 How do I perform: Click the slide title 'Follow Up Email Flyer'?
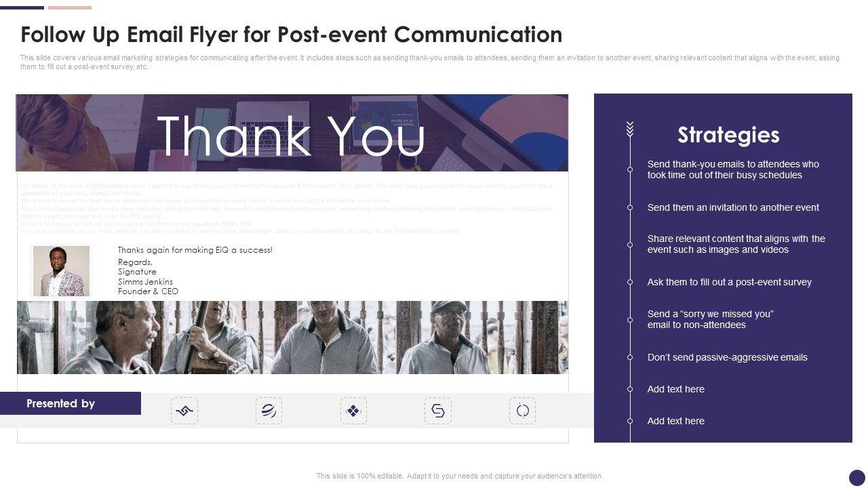pos(291,34)
